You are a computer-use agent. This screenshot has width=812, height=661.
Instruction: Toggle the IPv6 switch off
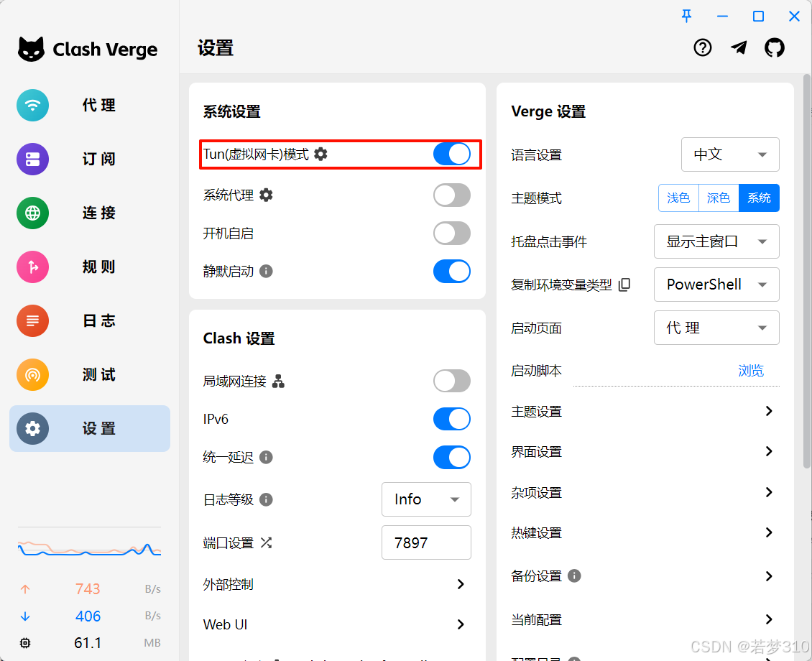451,419
